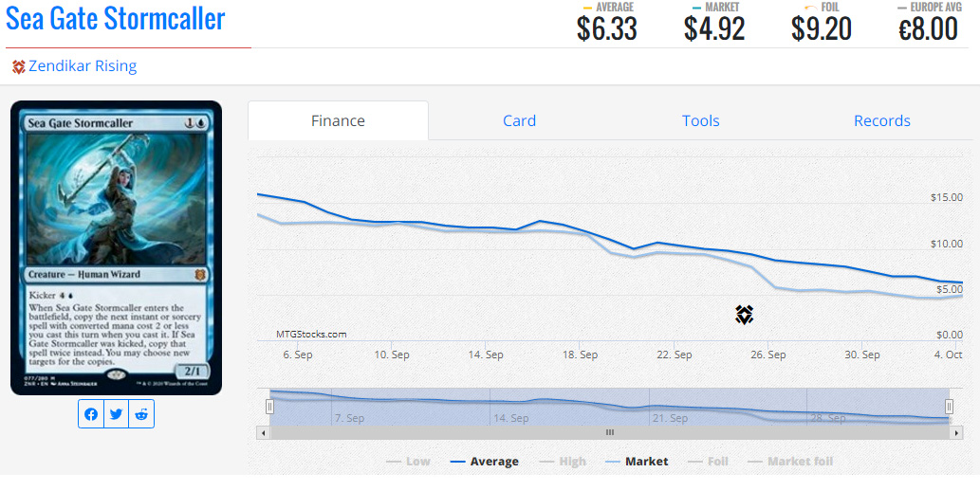Go to the Records tab
980x491 pixels.
pyautogui.click(x=881, y=120)
